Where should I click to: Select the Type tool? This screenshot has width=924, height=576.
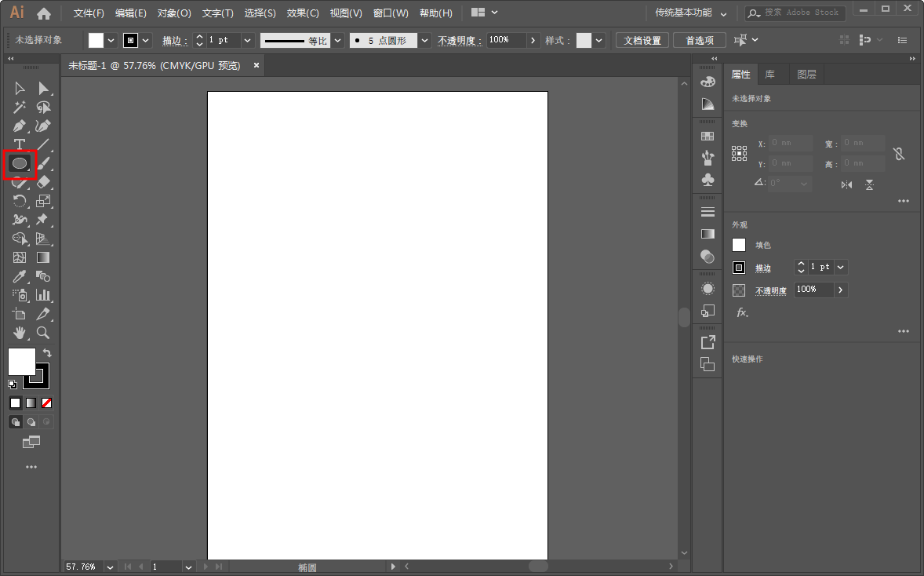(20, 144)
